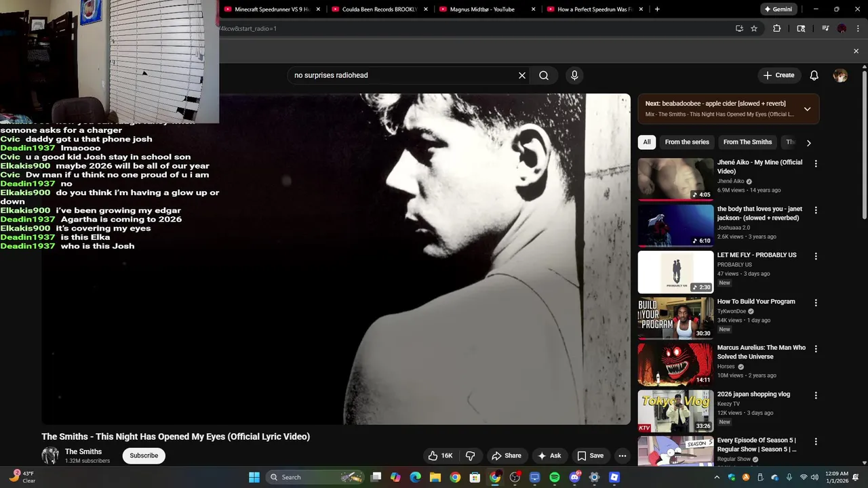
Task: Click the YouTube search magnifier button
Action: point(544,75)
